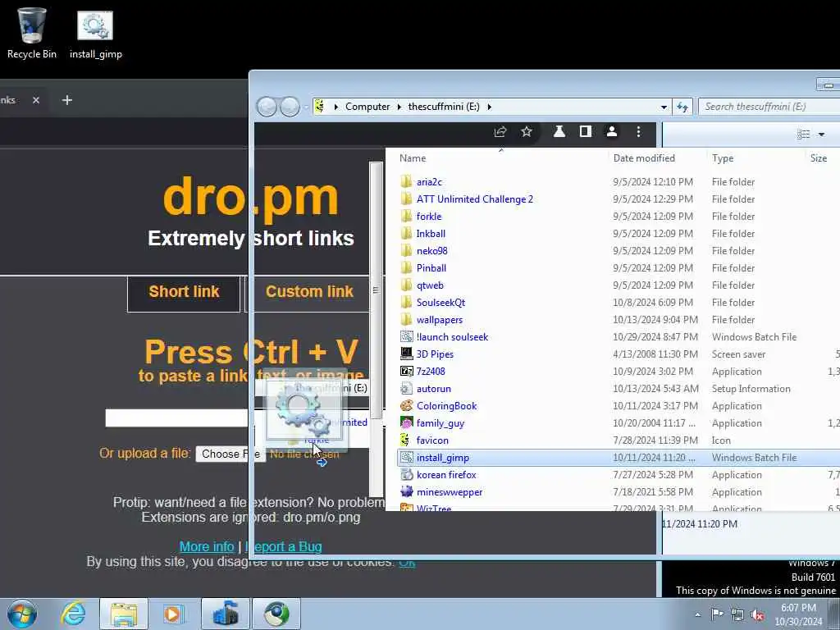Open the browser three-dot menu
This screenshot has width=840, height=630.
click(638, 132)
